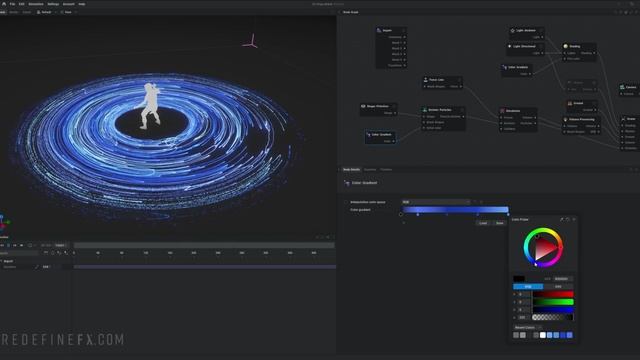The width and height of the screenshot is (640, 360).
Task: Click the XYZ orientation gizmo at viewport corner
Action: tap(3, 222)
